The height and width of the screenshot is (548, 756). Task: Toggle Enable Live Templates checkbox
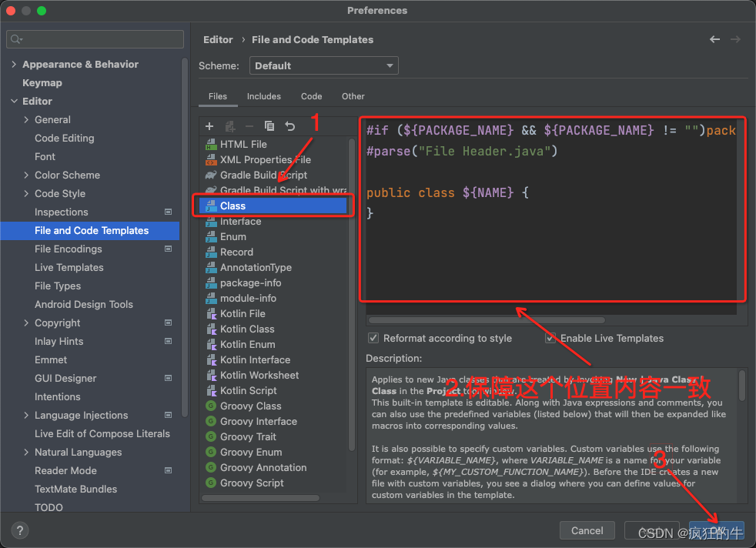coord(550,338)
